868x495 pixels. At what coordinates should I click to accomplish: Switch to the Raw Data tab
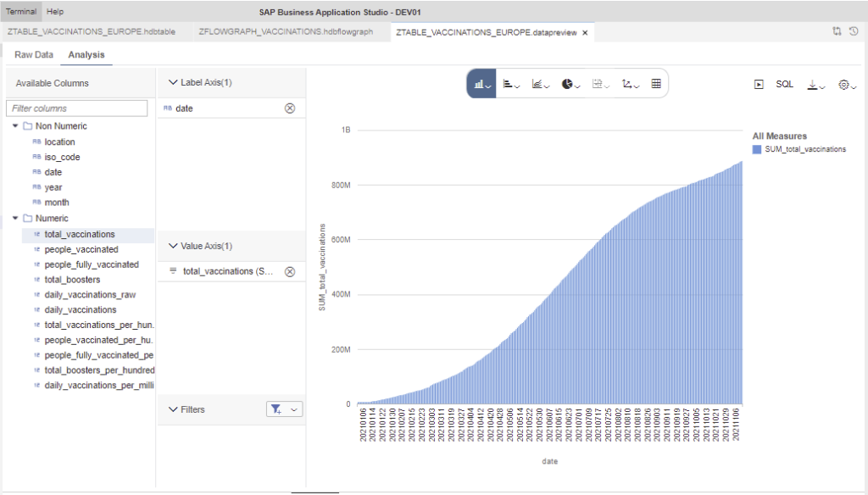pyautogui.click(x=34, y=55)
